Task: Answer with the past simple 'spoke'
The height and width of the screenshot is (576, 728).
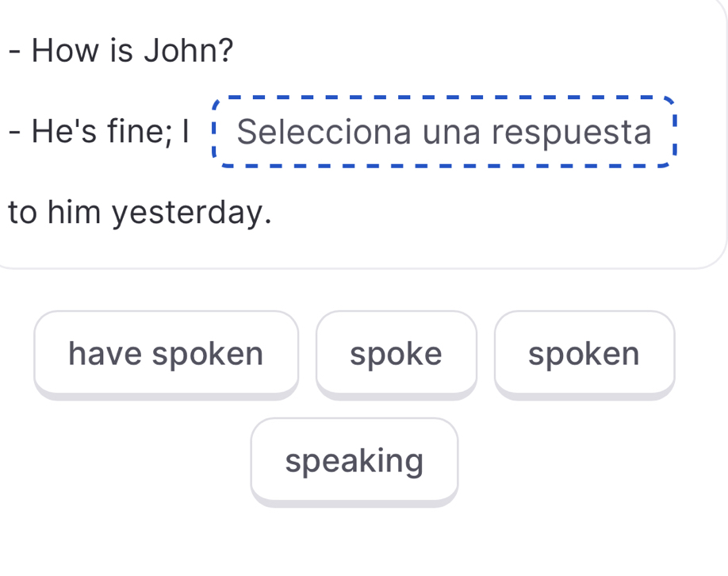Action: [396, 353]
